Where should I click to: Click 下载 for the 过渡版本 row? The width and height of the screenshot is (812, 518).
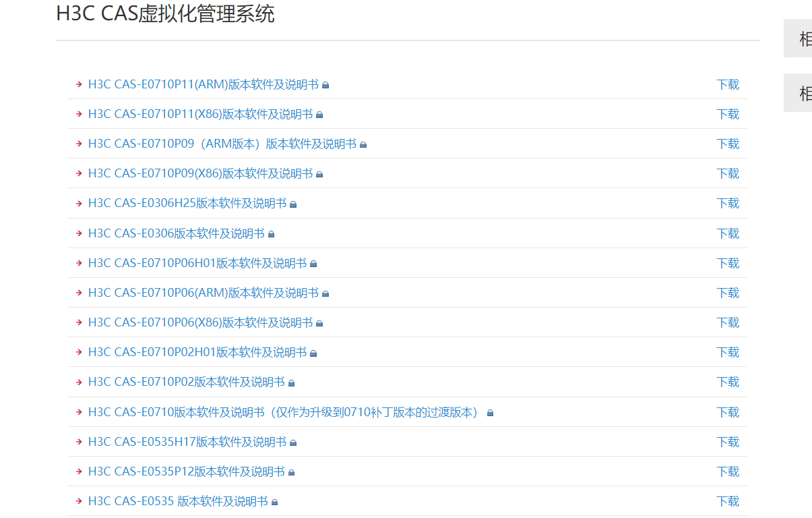(728, 412)
